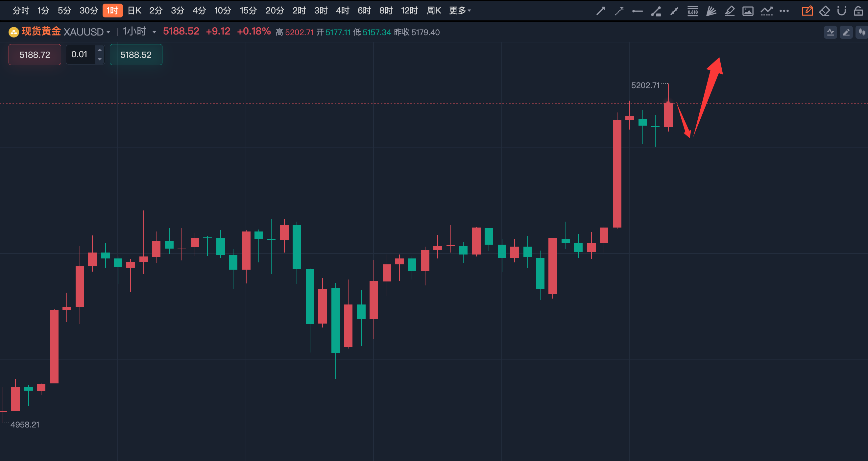This screenshot has height=461, width=868.
Task: Switch to the 30分 timeframe tab
Action: [x=89, y=11]
